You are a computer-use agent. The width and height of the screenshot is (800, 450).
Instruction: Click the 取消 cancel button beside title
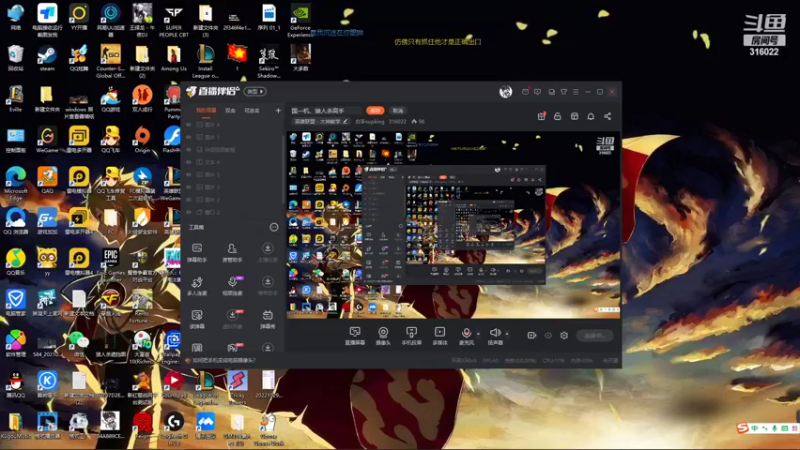tap(397, 110)
